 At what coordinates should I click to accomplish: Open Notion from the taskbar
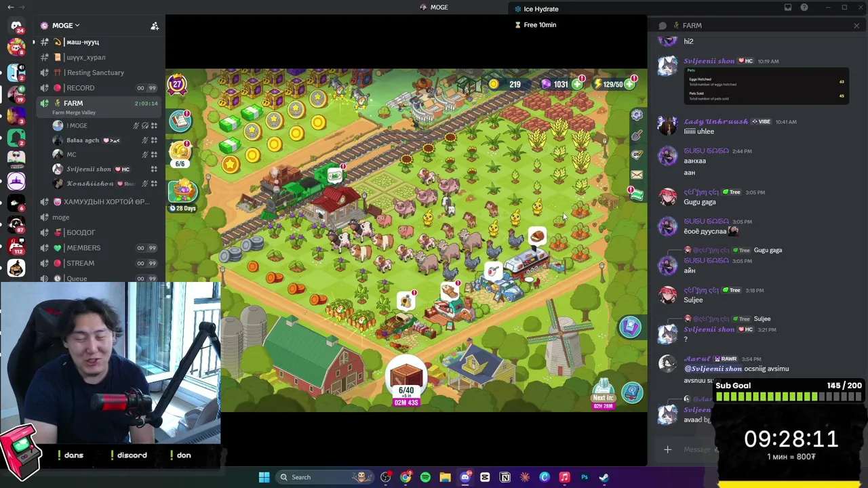coord(505,477)
